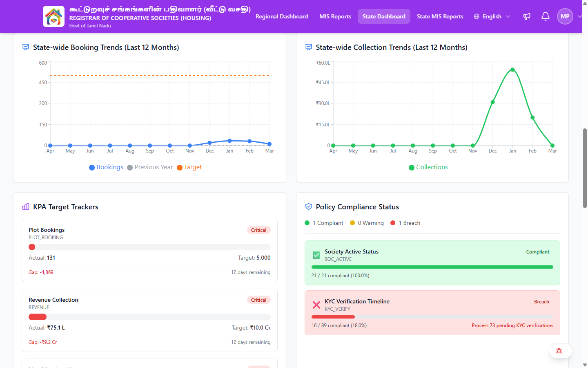Open the announcements megaphone icon
The image size is (588, 368).
tap(527, 16)
